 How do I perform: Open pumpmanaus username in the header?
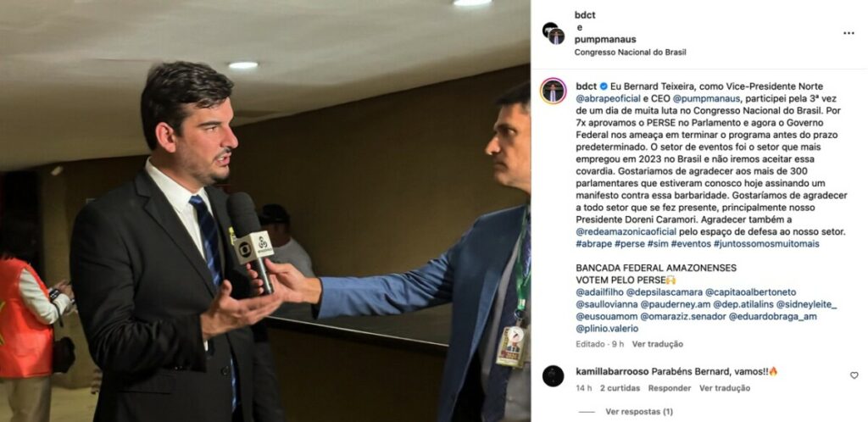(605, 39)
